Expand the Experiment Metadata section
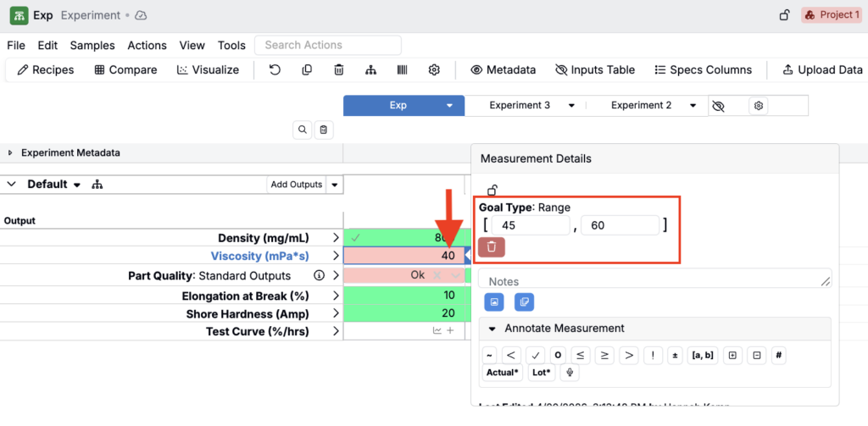Viewport: 868px width, 426px height. (x=11, y=153)
